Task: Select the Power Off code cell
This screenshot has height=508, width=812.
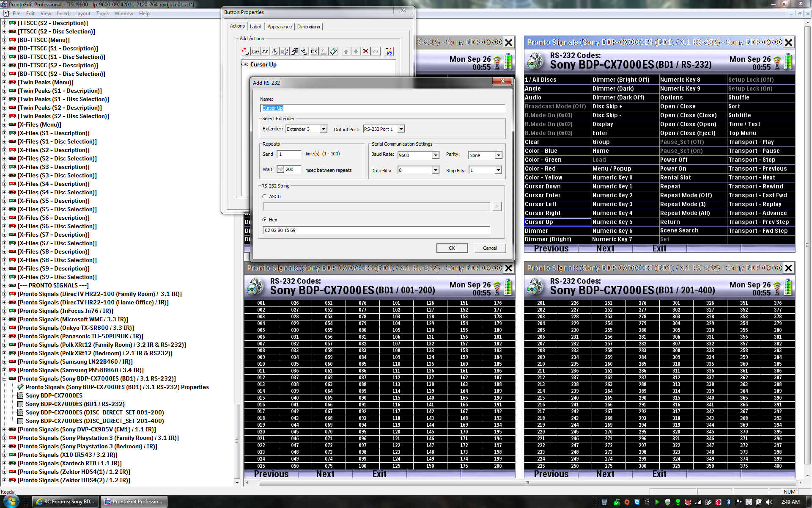Action: point(693,160)
